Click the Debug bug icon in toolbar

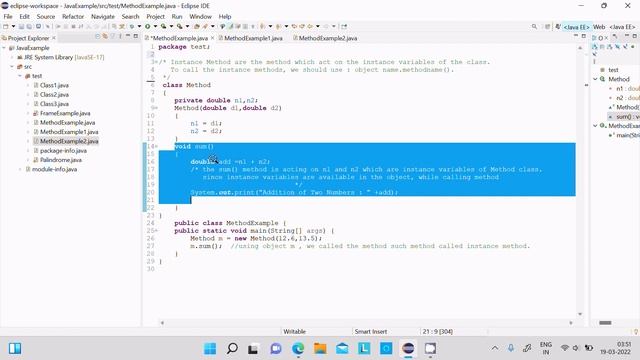(x=132, y=26)
